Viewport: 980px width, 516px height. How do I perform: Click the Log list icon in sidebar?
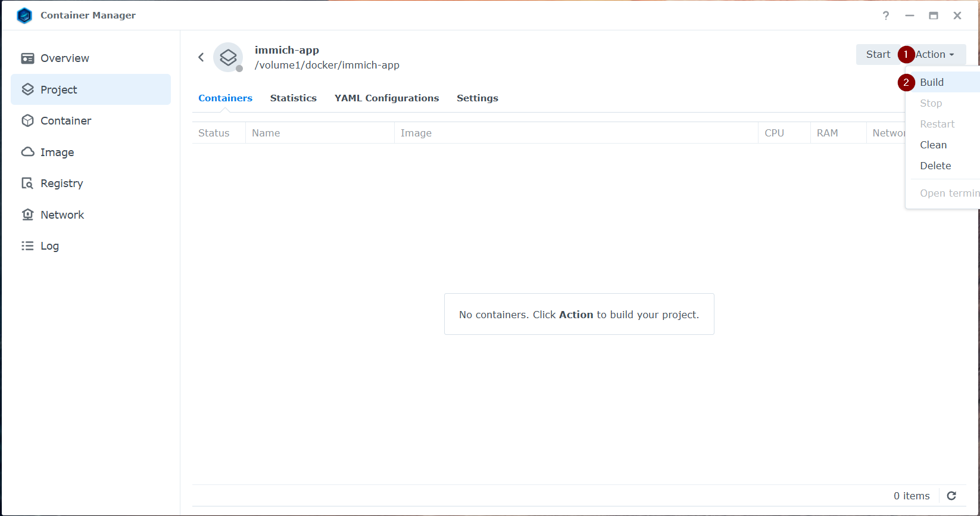[x=27, y=245]
